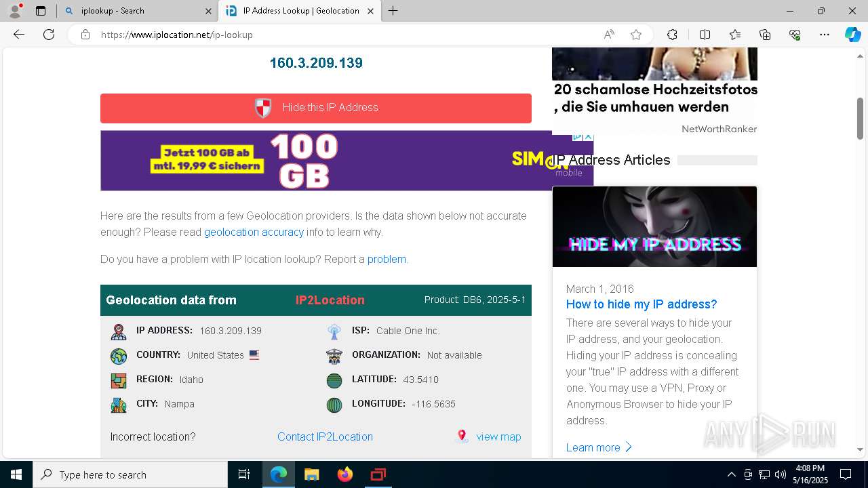Switch to the iplookup - Search tab
Screen dimensions: 868x488
point(137,11)
